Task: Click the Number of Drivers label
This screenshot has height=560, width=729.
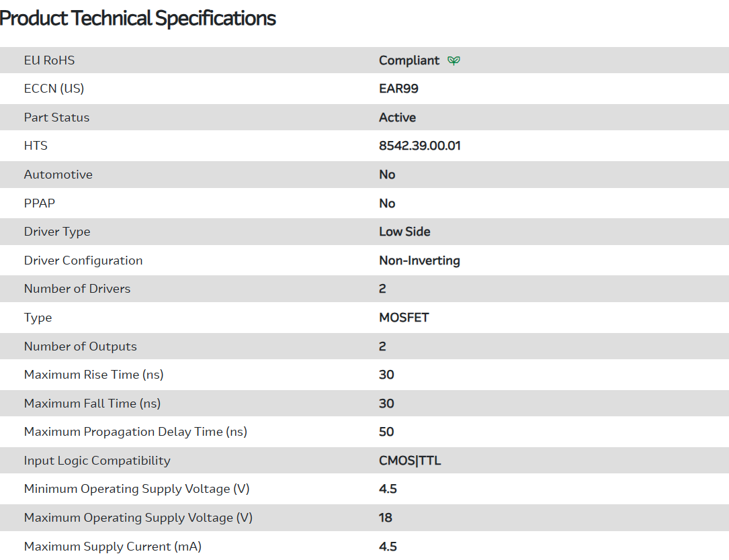Action: (x=77, y=289)
